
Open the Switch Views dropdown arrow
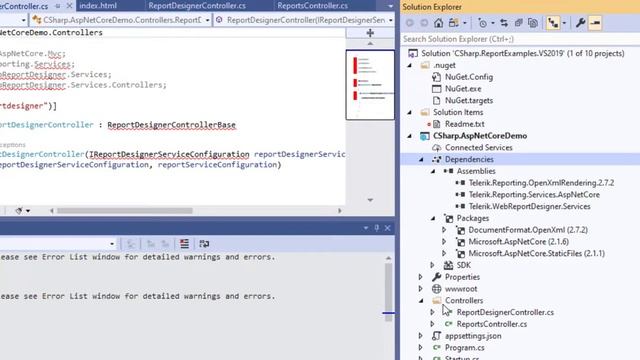click(x=465, y=23)
